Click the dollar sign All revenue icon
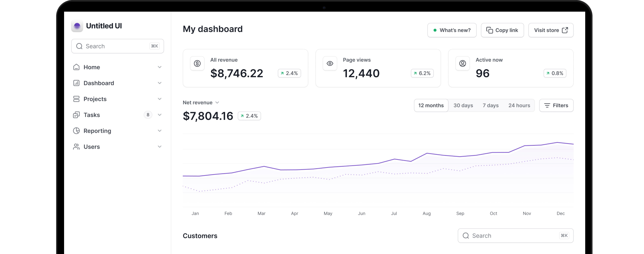The height and width of the screenshot is (254, 644). click(197, 63)
